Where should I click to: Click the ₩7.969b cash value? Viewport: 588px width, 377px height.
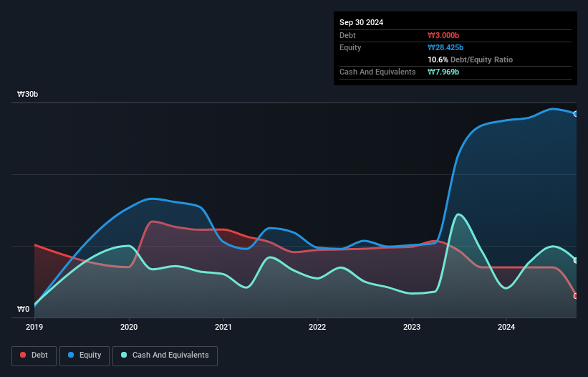click(443, 72)
